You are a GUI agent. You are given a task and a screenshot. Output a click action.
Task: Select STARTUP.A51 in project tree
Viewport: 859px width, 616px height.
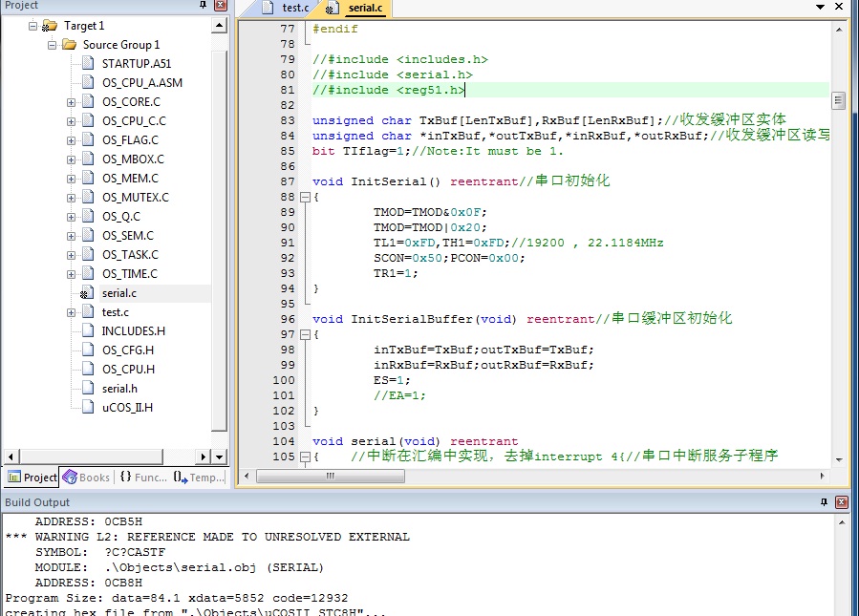pyautogui.click(x=137, y=64)
